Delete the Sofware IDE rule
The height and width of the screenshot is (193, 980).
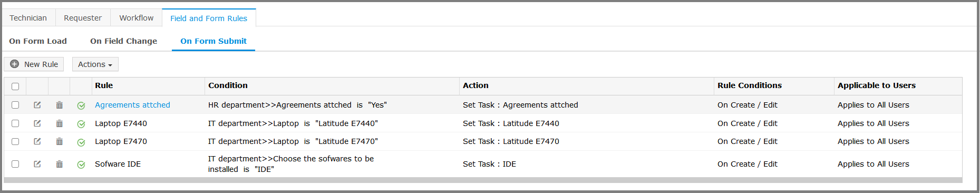(60, 164)
